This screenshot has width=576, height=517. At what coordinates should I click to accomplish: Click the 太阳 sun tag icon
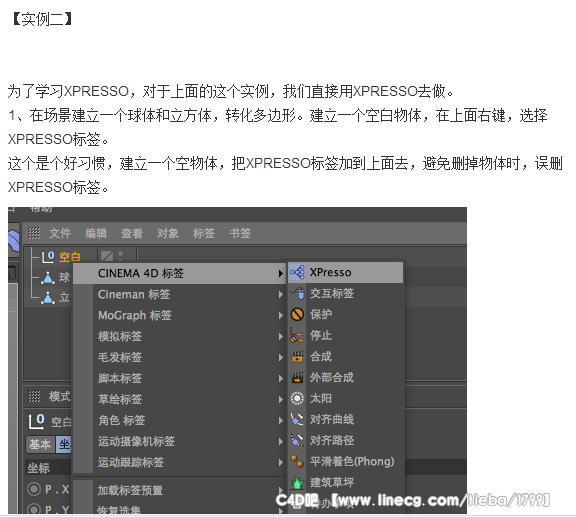point(297,398)
